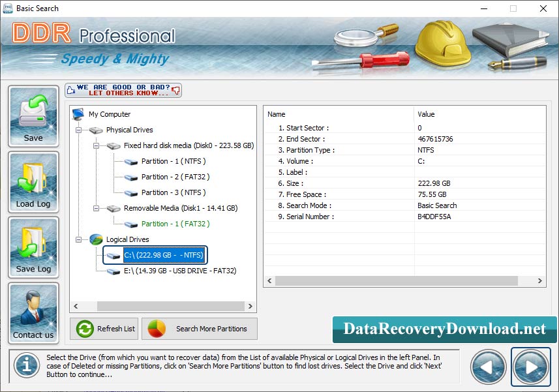Viewport: 559px width, 392px height.
Task: Select Fixed hard disk media (Disk0 - 223.58 GB)
Action: point(189,145)
